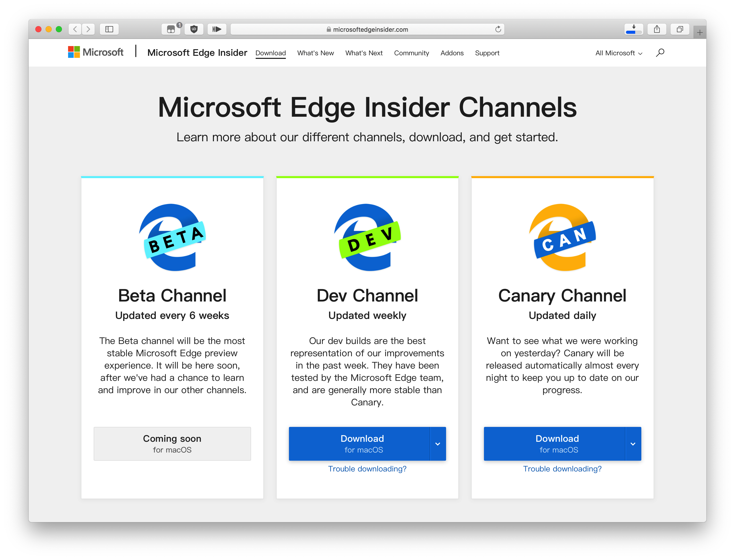735x560 pixels.
Task: Download Dev Channel for macOS
Action: (359, 444)
